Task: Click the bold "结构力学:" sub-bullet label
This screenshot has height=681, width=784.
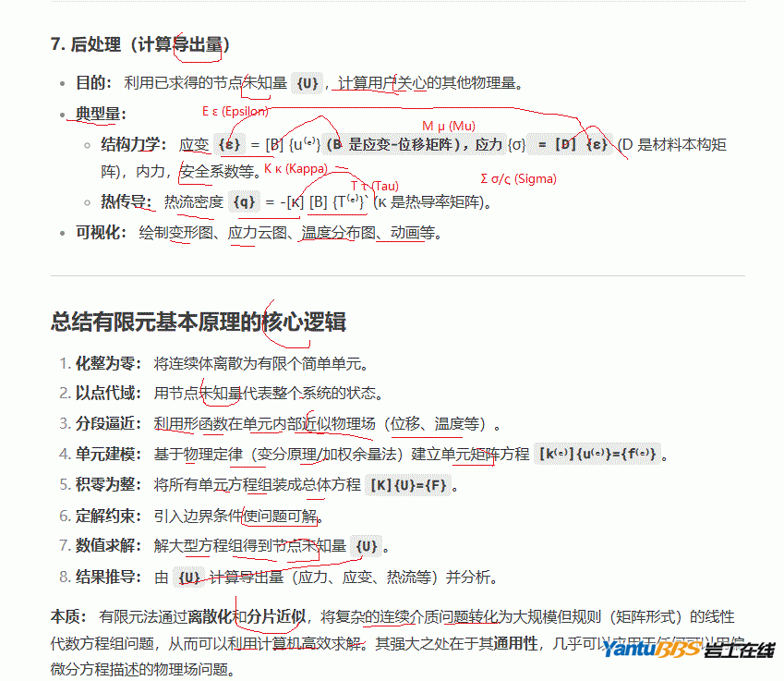Action: 134,145
